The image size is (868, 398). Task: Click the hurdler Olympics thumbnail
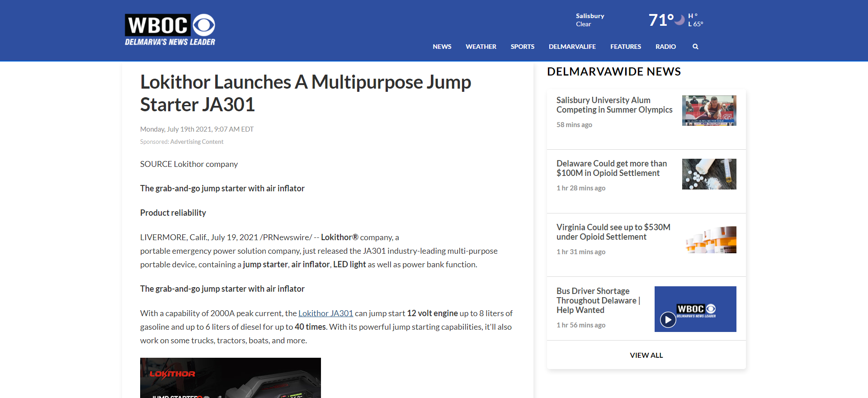coord(709,110)
